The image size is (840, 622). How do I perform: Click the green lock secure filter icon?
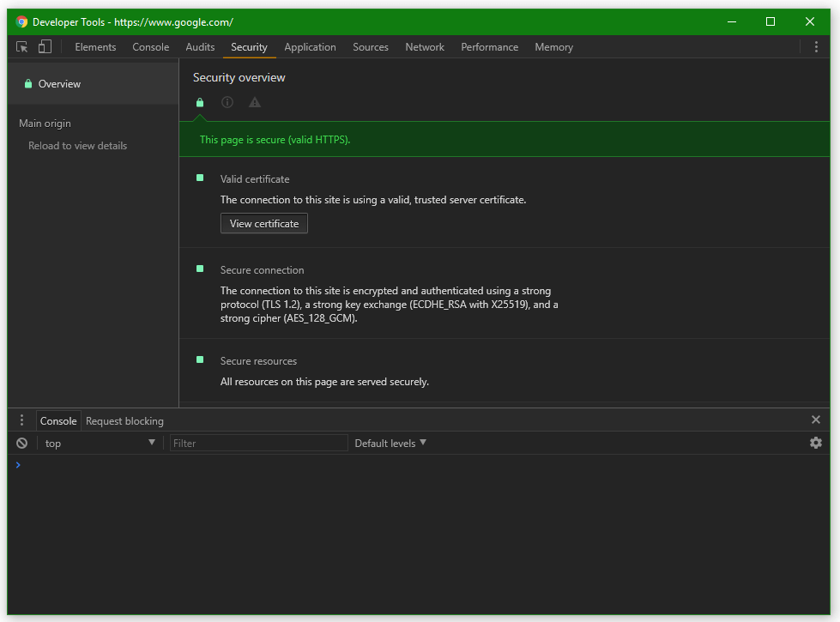click(x=200, y=102)
